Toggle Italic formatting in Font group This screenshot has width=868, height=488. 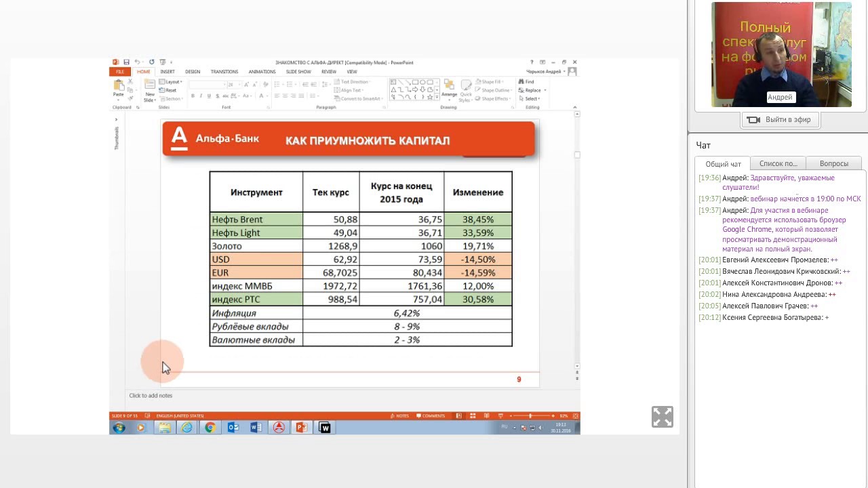coord(201,96)
